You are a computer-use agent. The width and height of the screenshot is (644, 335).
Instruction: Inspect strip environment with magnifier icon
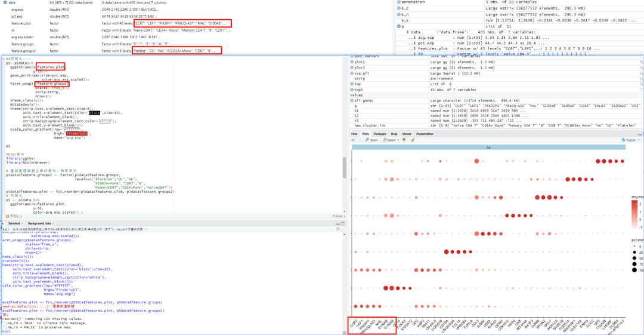pyautogui.click(x=641, y=79)
